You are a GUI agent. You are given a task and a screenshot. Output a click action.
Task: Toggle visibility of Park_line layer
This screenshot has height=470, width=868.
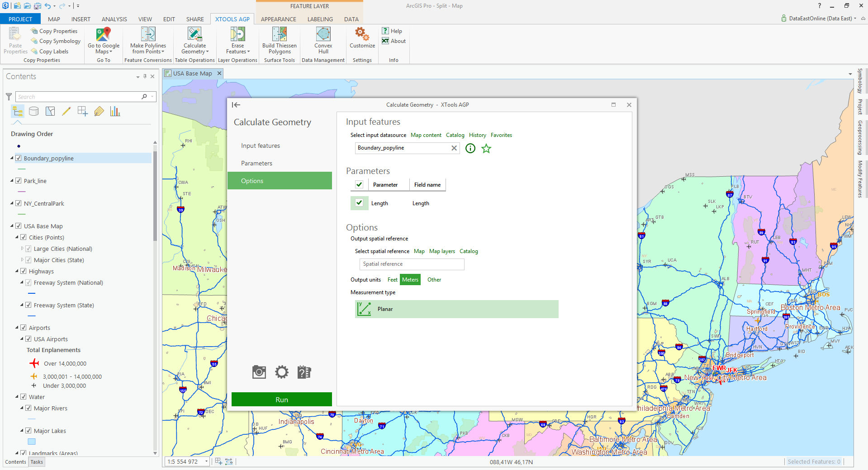19,181
